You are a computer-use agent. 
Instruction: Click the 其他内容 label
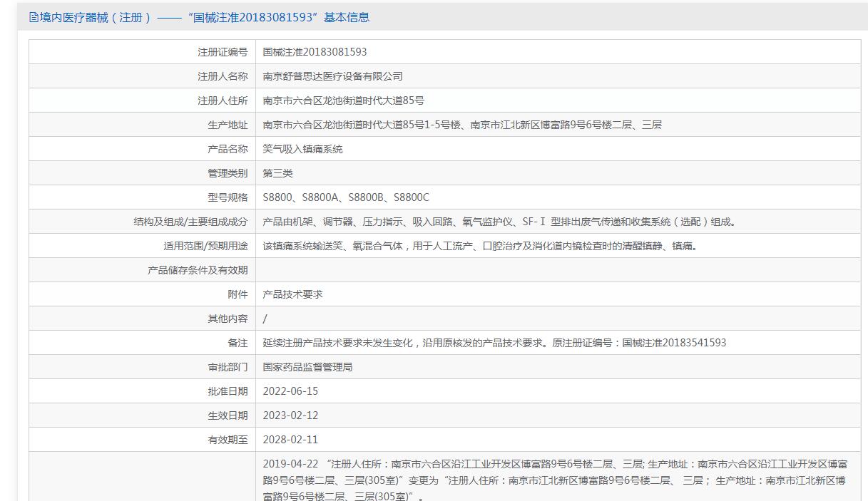[228, 319]
